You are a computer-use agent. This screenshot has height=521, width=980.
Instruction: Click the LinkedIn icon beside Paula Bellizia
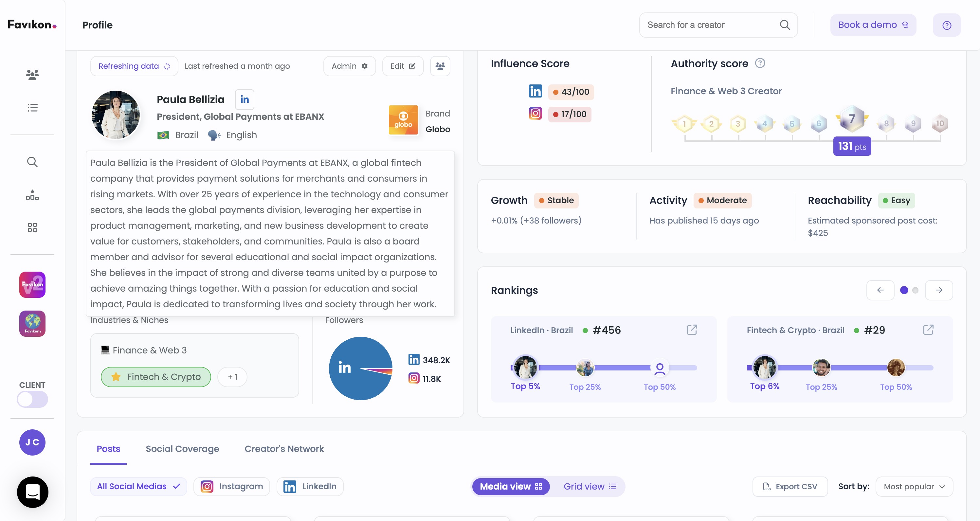pyautogui.click(x=244, y=99)
